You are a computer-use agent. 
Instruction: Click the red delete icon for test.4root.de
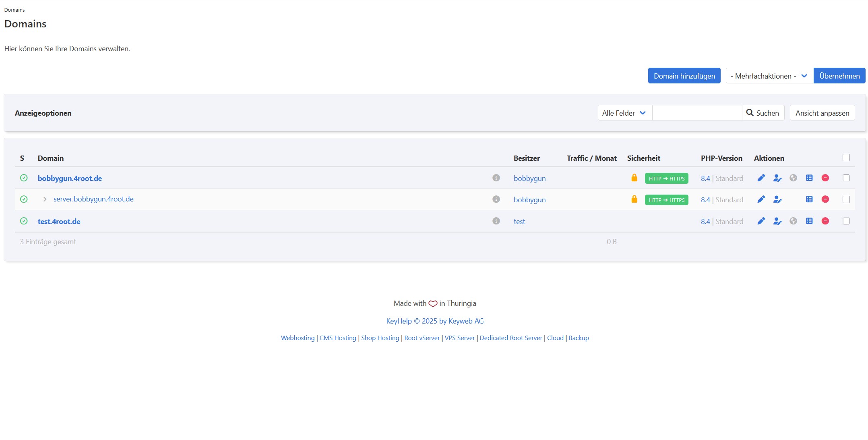(825, 221)
